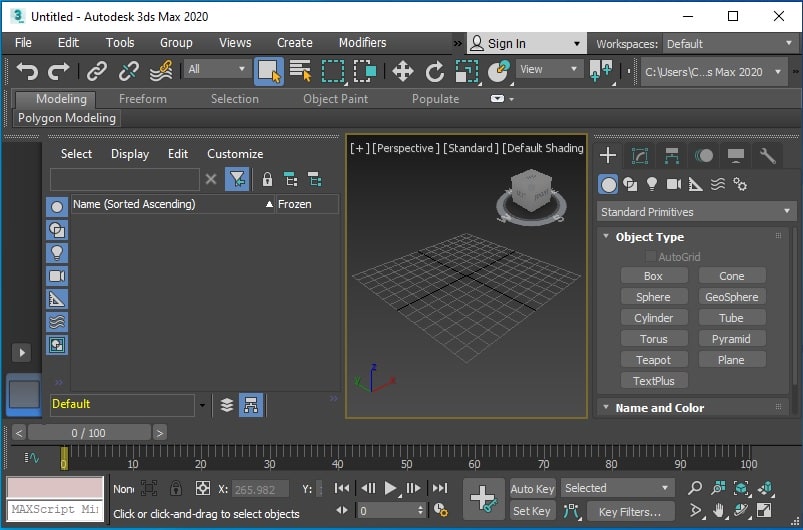This screenshot has height=530, width=803.
Task: Create a Teapot primitive
Action: tap(653, 360)
